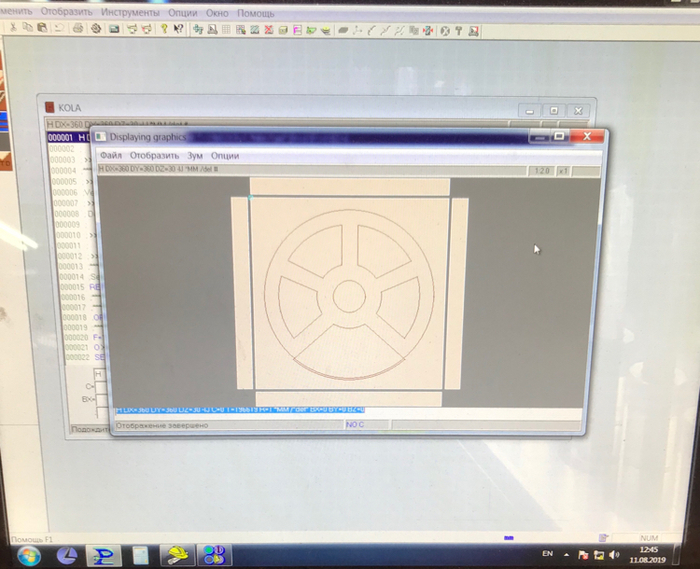The image size is (700, 569).
Task: Open Отобразить menu in Displaying graphics window
Action: (x=154, y=156)
